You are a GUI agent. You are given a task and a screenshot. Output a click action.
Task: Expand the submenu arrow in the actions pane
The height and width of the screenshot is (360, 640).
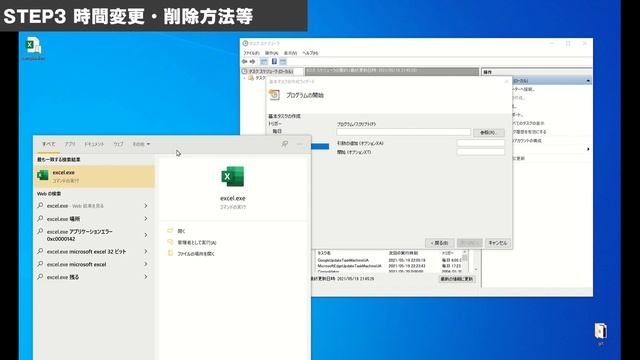(588, 149)
